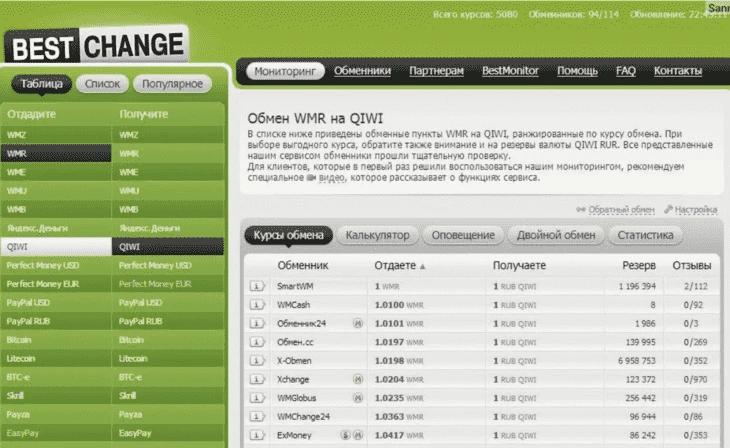Select WMZ in Отдадите column
Screen dimensions: 730x448
(56, 135)
